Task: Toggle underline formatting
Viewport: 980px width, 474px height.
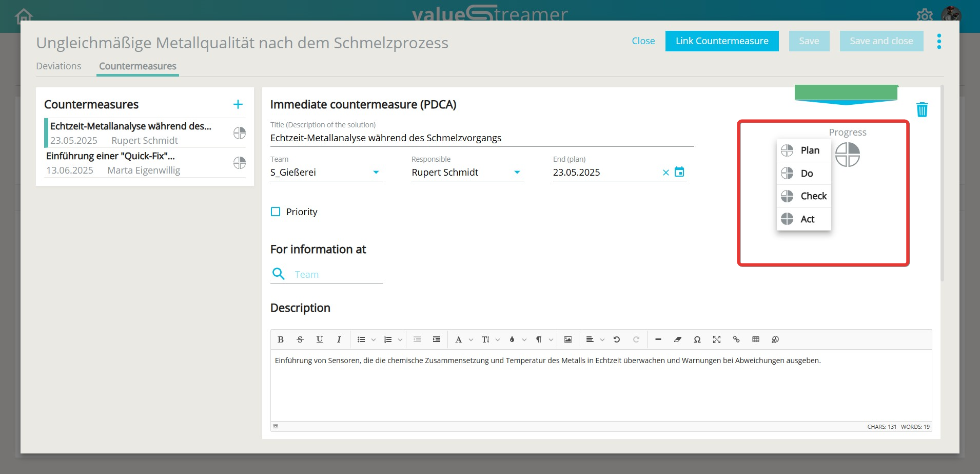Action: click(320, 339)
